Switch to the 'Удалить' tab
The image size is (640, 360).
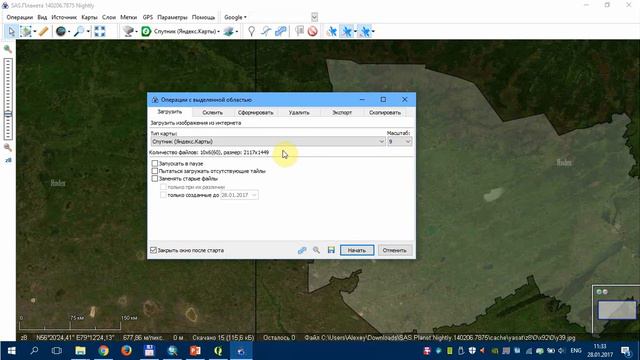[299, 113]
